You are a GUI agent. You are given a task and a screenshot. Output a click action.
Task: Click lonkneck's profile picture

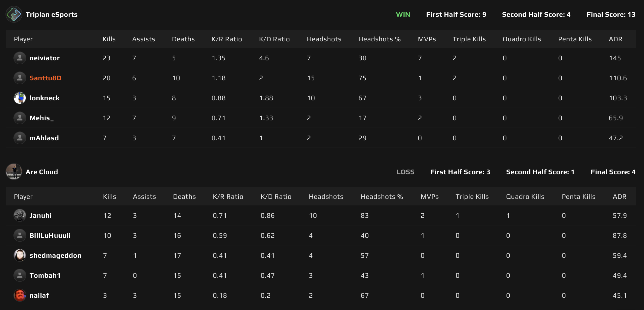tap(20, 98)
